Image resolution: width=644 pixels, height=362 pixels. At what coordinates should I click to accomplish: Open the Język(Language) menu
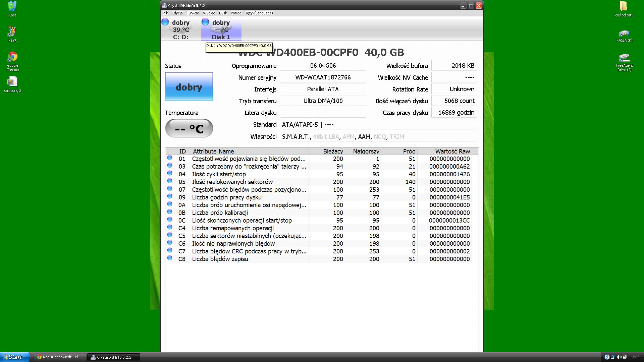259,13
